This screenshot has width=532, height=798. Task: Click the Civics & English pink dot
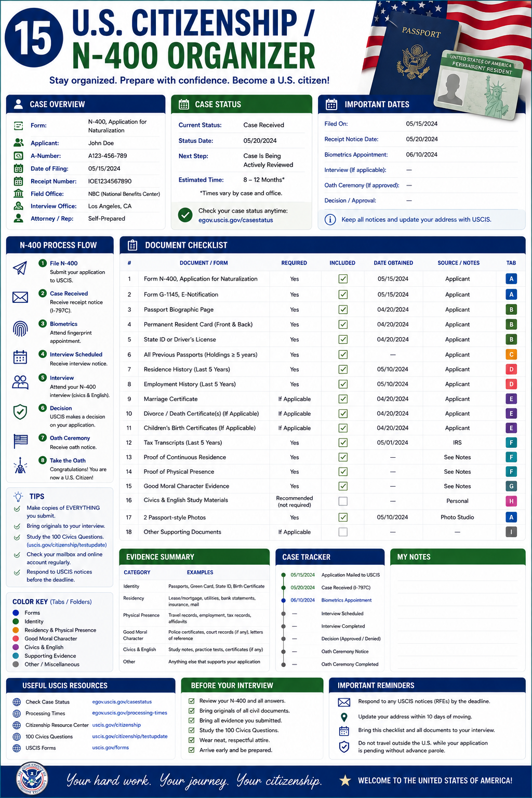tap(16, 647)
